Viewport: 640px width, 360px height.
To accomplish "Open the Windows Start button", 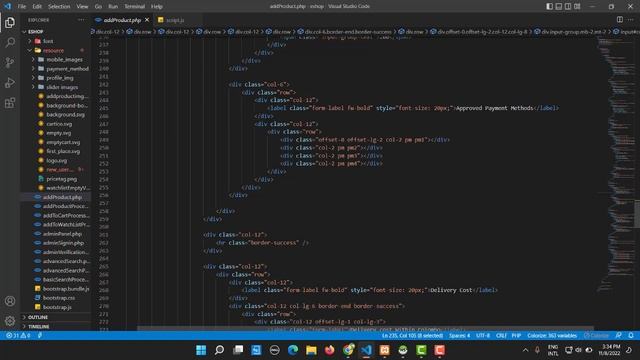I will tap(201, 350).
